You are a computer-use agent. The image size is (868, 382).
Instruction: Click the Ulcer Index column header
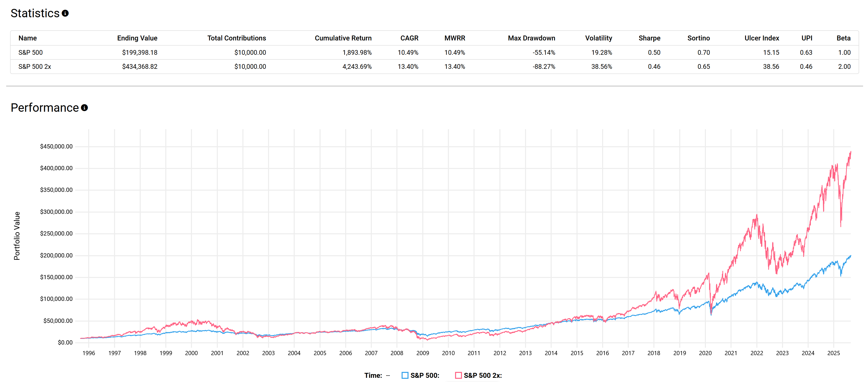tap(762, 38)
